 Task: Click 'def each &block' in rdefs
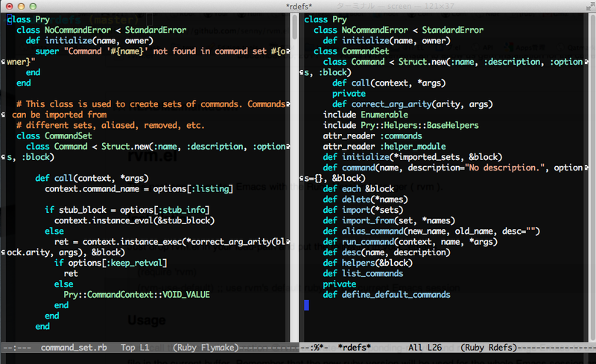click(x=358, y=189)
